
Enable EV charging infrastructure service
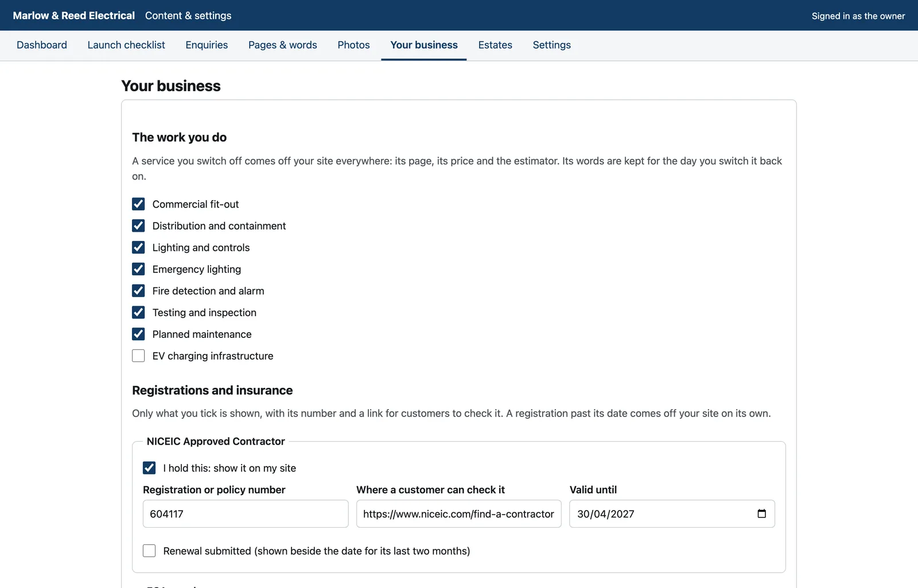[138, 356]
